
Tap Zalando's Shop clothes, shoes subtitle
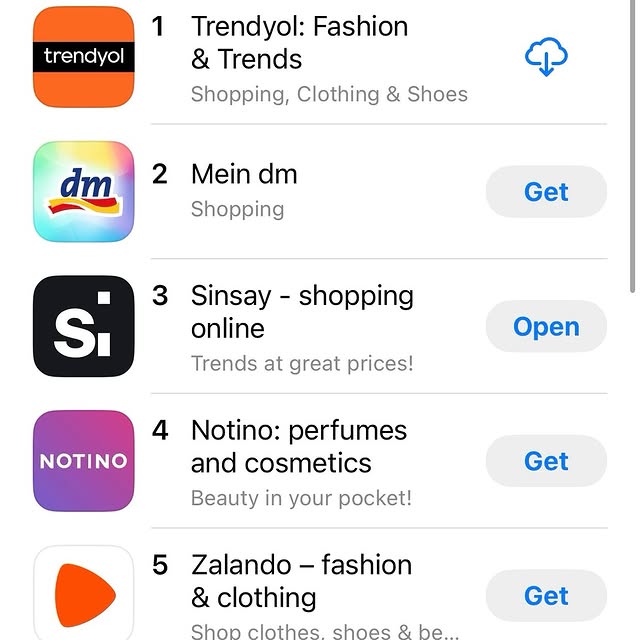click(325, 631)
